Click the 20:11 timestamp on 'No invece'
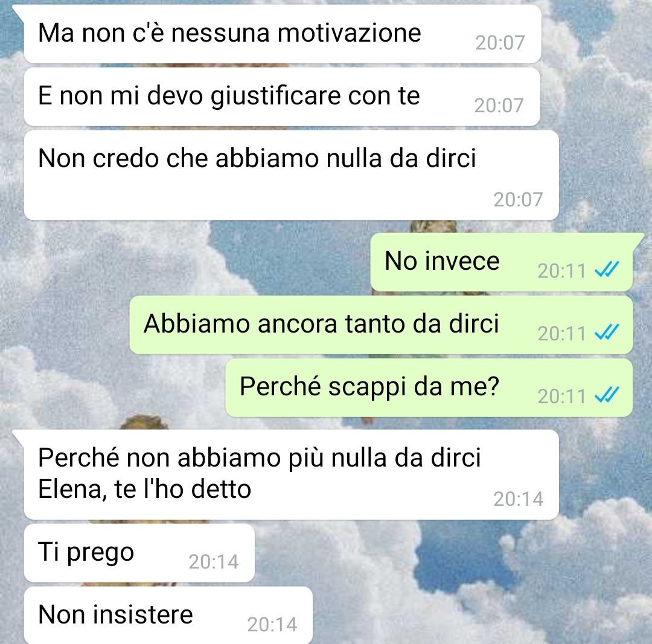652x644 pixels. [x=561, y=271]
